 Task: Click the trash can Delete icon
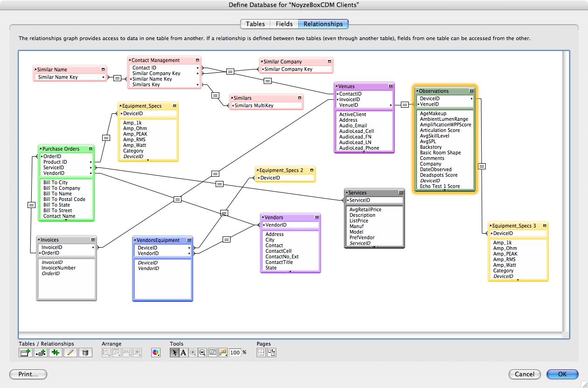pos(85,353)
